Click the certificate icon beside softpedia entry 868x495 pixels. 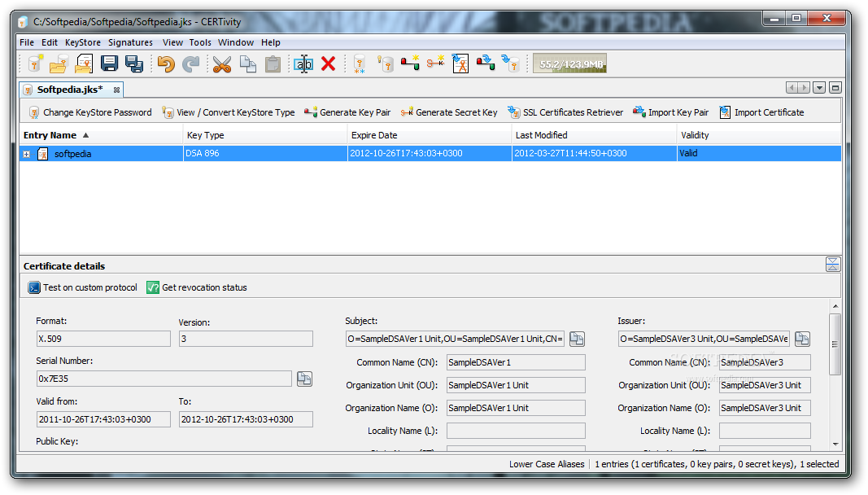tap(42, 154)
